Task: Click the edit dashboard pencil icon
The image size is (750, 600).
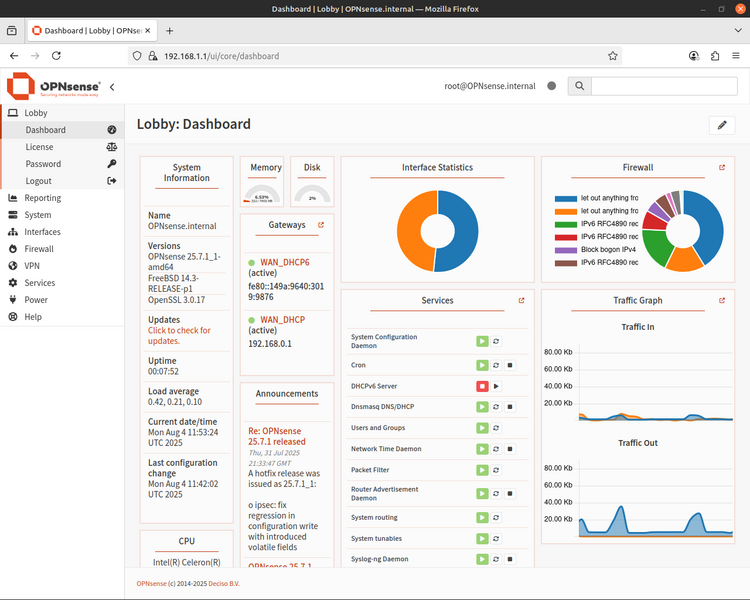Action: pyautogui.click(x=722, y=125)
